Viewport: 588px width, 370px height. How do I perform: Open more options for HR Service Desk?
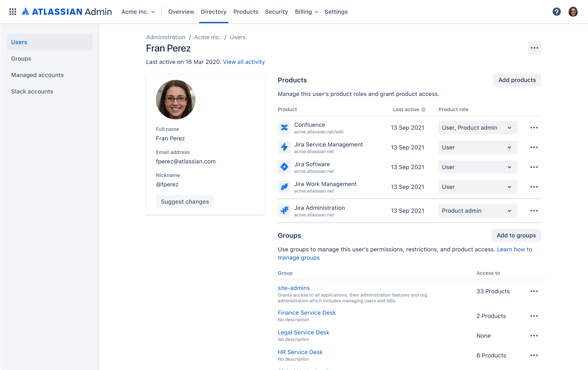(534, 355)
